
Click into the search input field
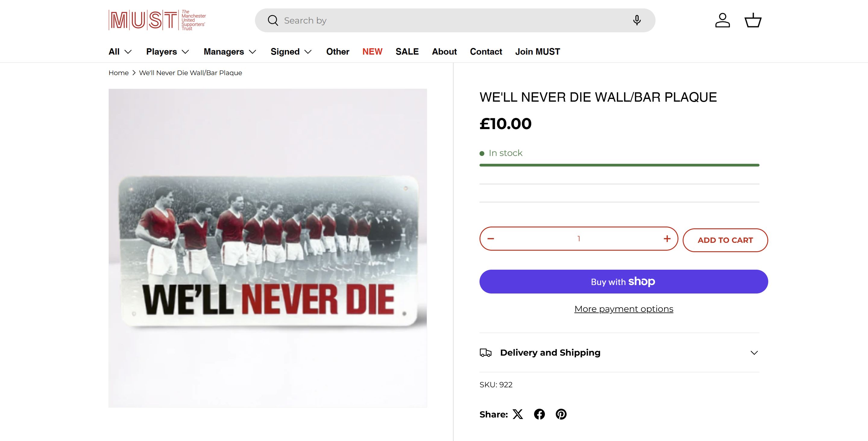click(451, 21)
